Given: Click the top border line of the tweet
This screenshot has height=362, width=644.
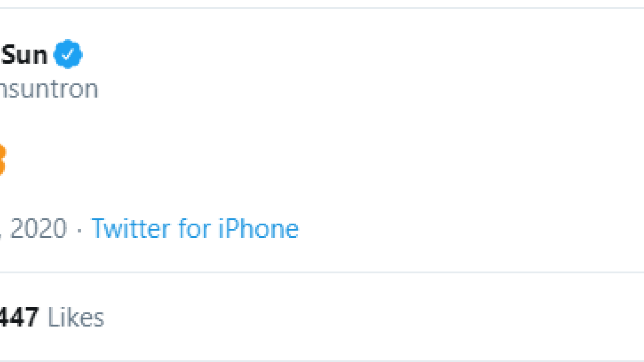Looking at the screenshot, I should coord(322,8).
